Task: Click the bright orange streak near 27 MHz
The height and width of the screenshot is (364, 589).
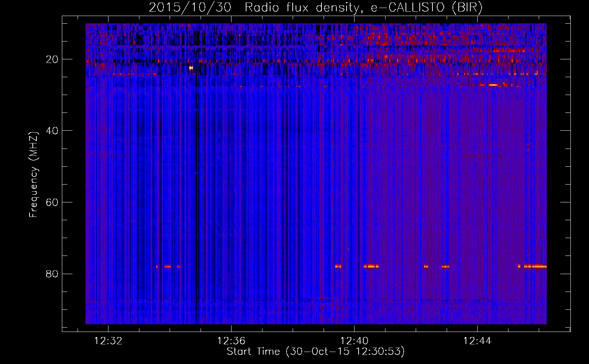Action: pos(493,85)
